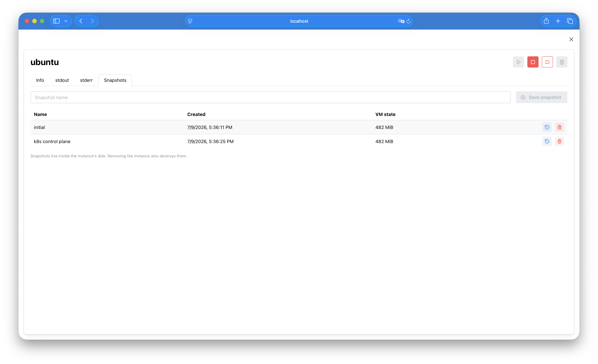Click the localhost address bar
Viewport: 598px width, 364px height.
pyautogui.click(x=299, y=21)
